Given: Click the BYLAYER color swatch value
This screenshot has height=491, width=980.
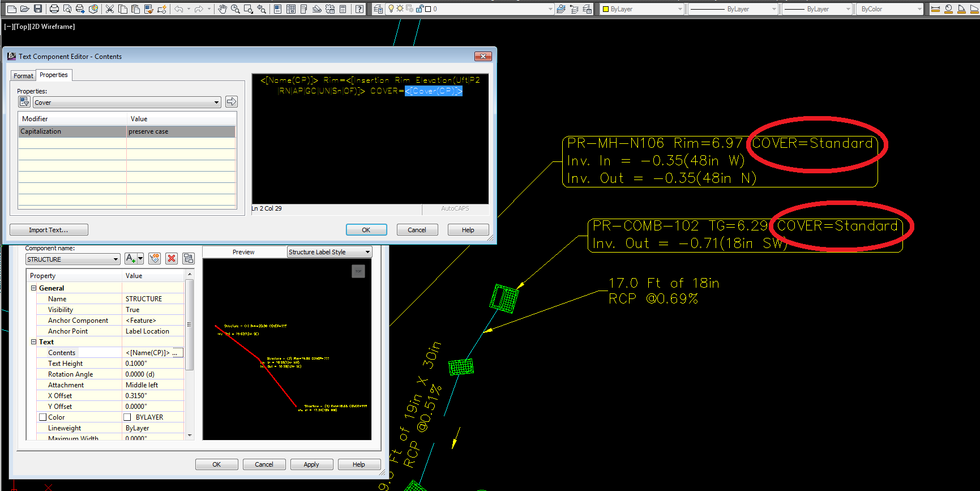Looking at the screenshot, I should tap(127, 417).
